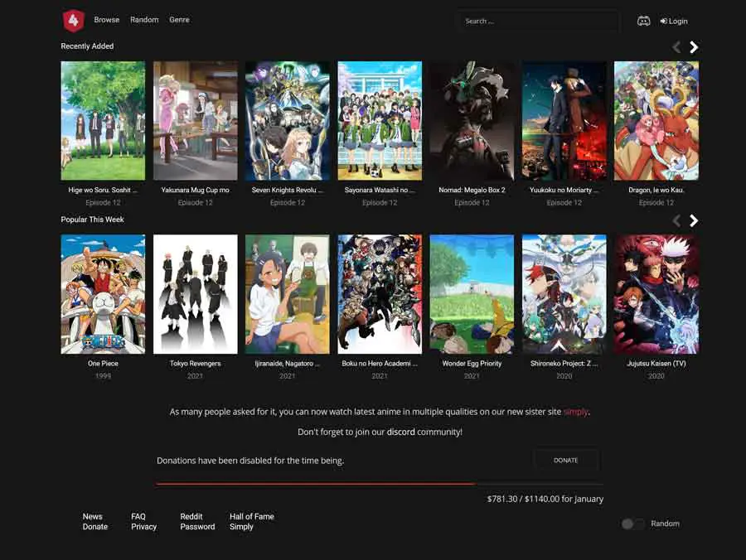
Task: Open the simply sister site link
Action: (576, 412)
